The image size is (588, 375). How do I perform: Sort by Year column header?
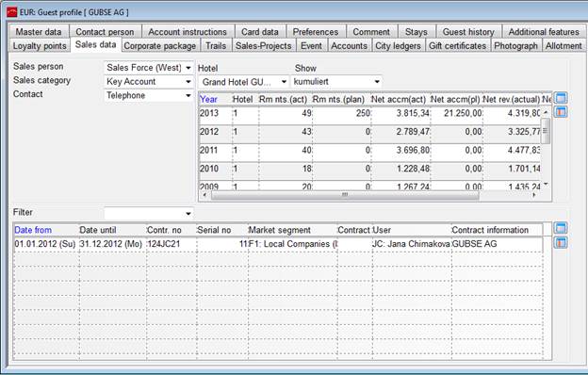215,99
